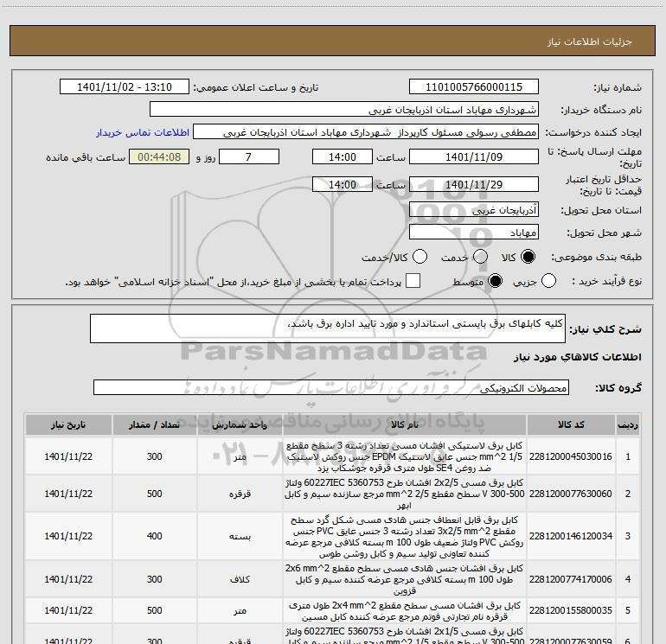Viewport: 666px width, 644px height.
Task: Click the remaining time 00:44:08 field
Action: pyautogui.click(x=159, y=156)
